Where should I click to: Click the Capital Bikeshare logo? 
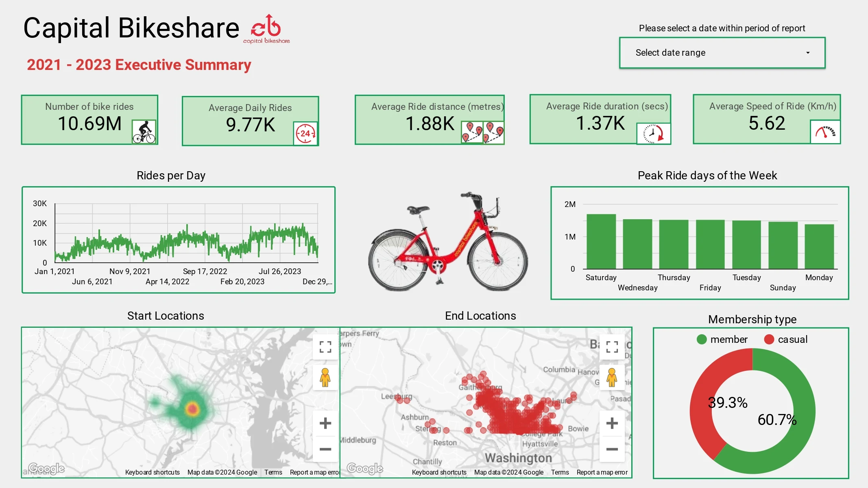pos(266,28)
